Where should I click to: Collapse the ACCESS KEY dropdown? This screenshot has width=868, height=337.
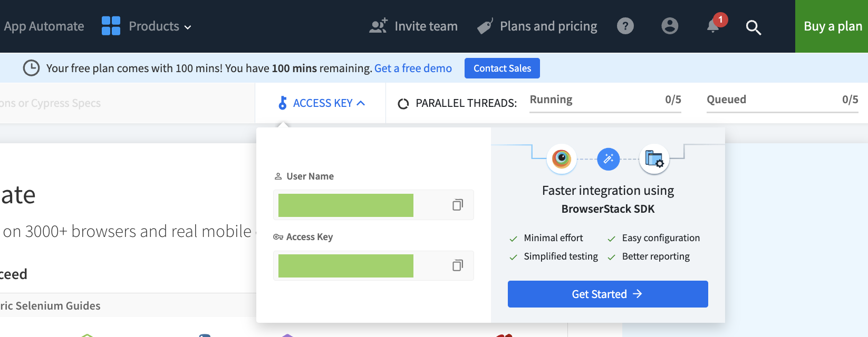(361, 103)
